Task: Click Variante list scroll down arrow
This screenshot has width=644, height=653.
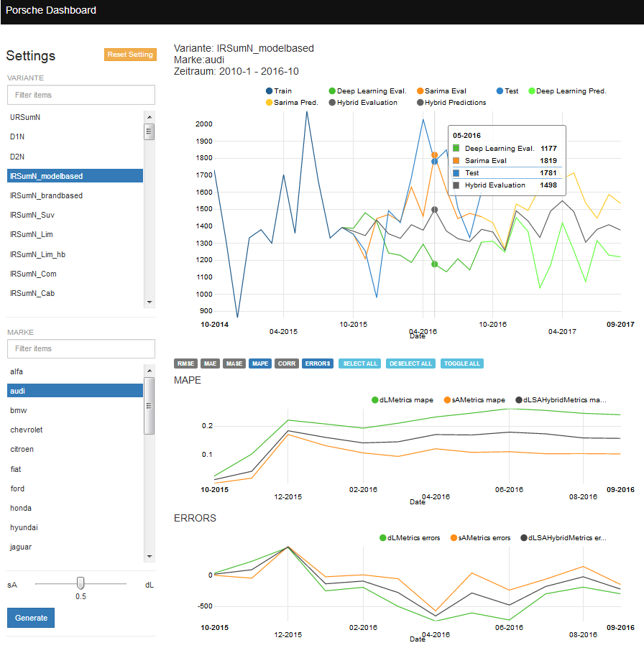Action: point(149,302)
